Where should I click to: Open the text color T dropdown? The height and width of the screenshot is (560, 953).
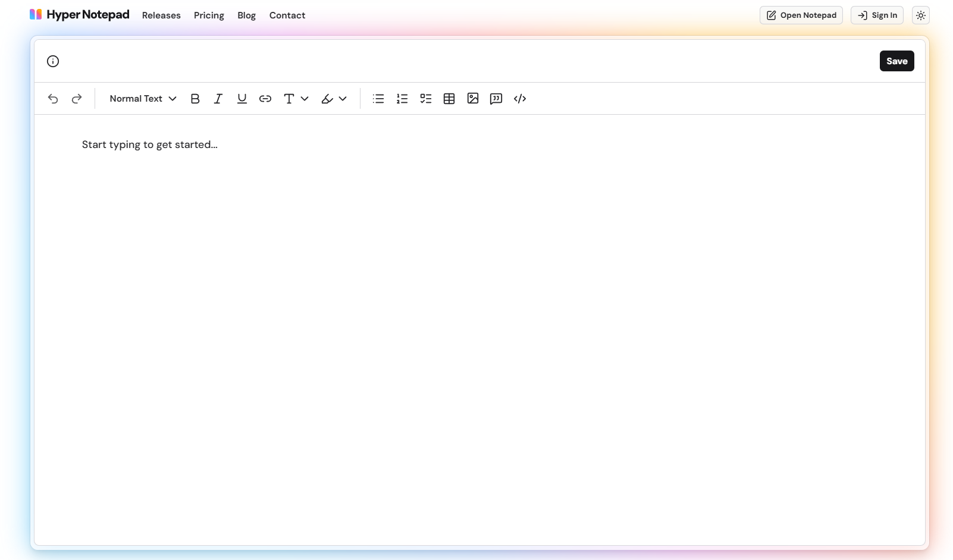pos(296,99)
